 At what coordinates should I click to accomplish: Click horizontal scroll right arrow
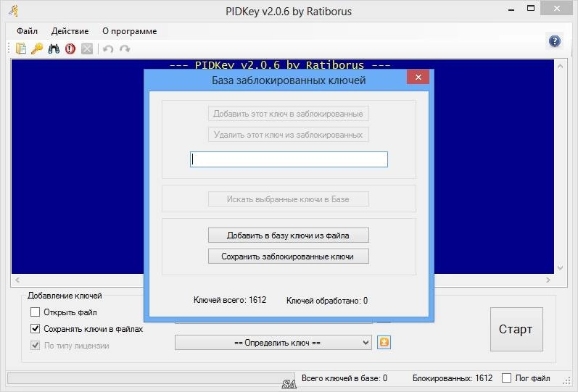548,280
